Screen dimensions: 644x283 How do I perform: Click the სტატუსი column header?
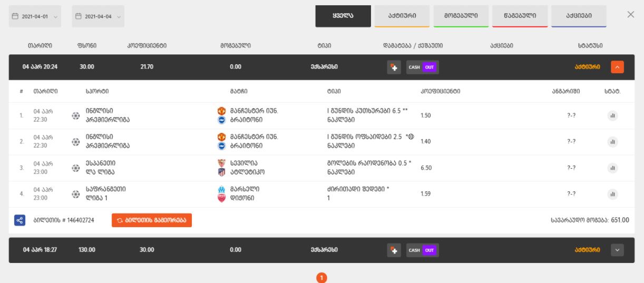(590, 46)
